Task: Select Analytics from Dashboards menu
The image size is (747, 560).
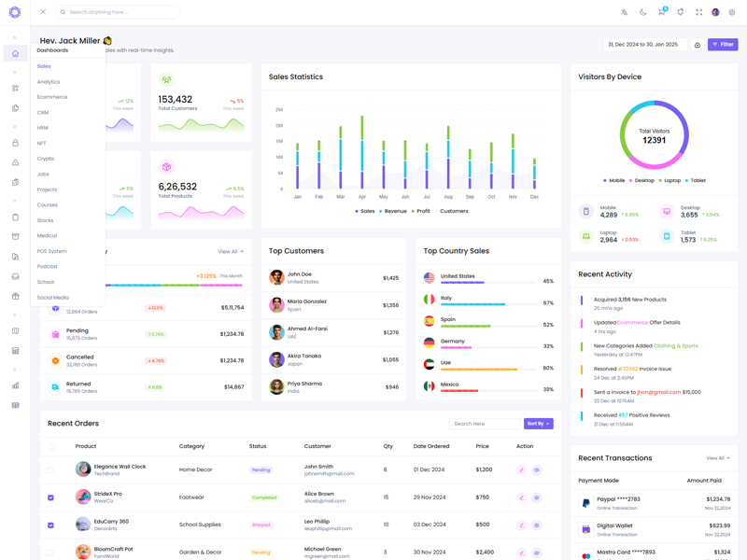Action: [49, 82]
